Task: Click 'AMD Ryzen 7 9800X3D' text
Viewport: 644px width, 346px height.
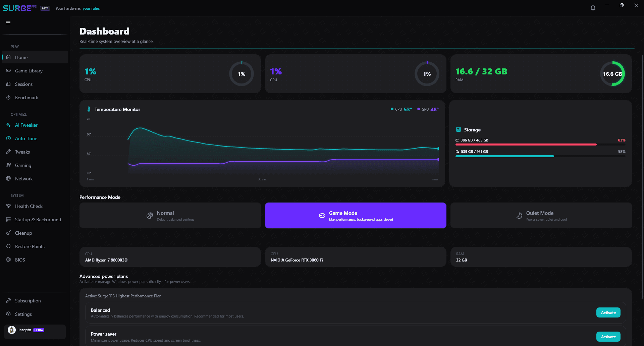Action: [106, 260]
